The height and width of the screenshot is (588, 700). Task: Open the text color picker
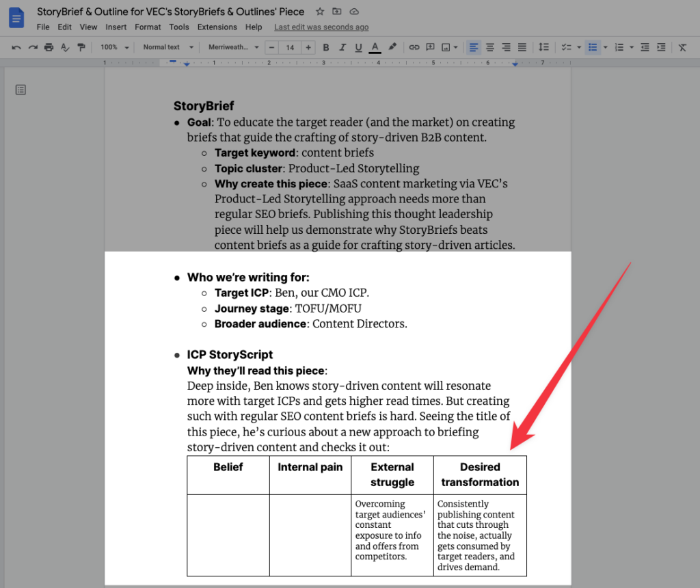click(375, 47)
